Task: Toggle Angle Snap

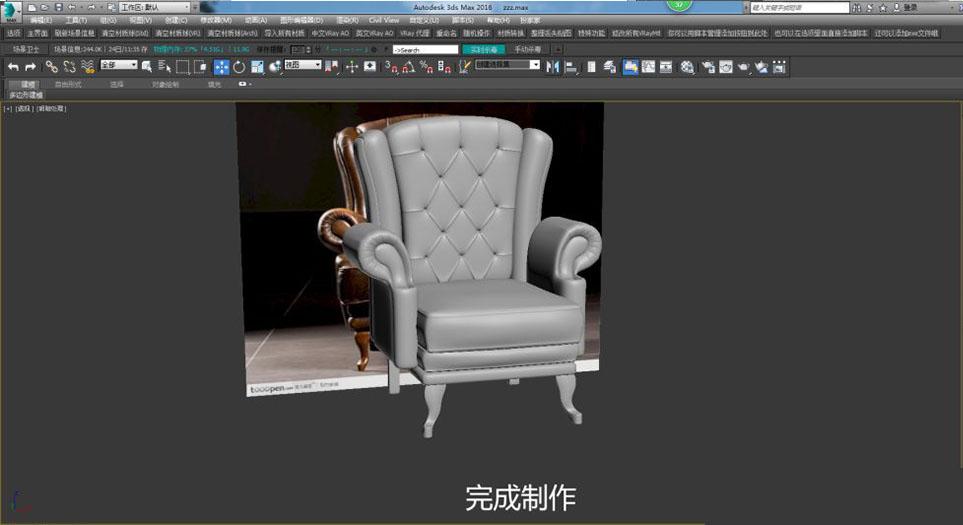Action: [x=408, y=67]
